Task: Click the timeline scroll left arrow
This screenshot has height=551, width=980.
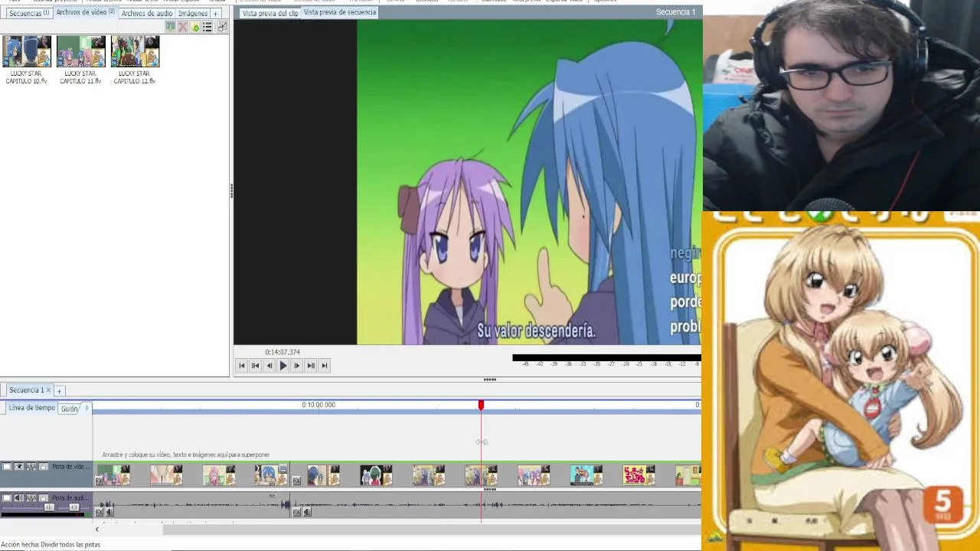Action: [96, 530]
